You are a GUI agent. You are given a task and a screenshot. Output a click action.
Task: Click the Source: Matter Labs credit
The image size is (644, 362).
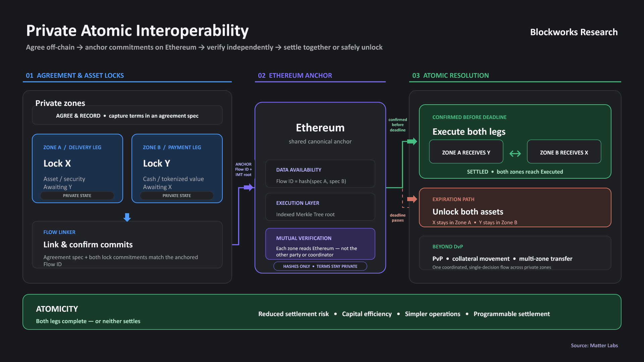594,346
